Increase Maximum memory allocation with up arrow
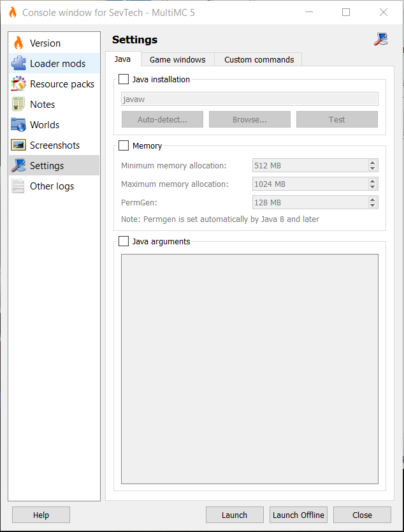The width and height of the screenshot is (404, 532). pos(373,181)
